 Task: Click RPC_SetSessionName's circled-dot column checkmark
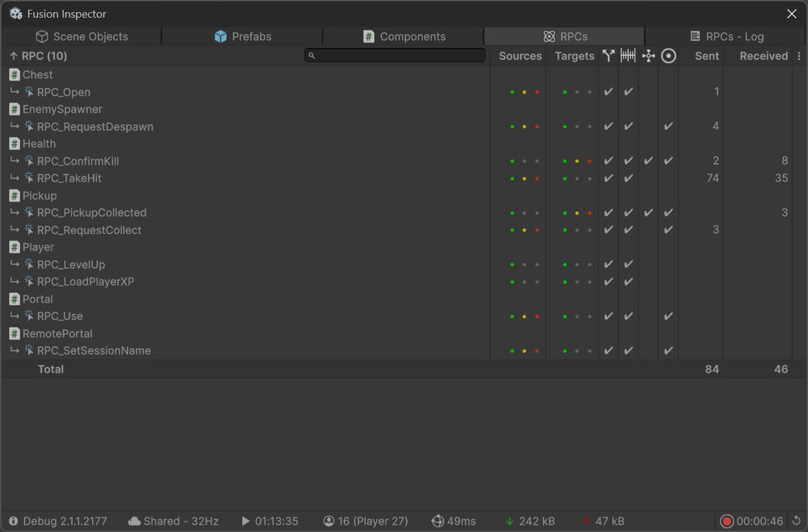[x=668, y=350]
